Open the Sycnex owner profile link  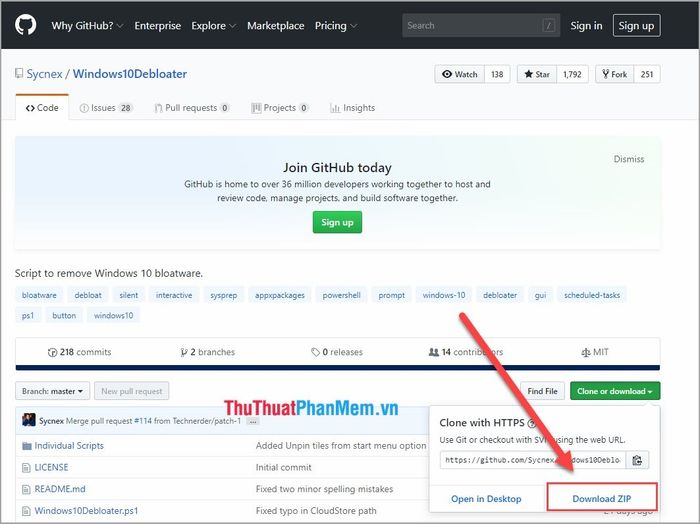click(44, 74)
